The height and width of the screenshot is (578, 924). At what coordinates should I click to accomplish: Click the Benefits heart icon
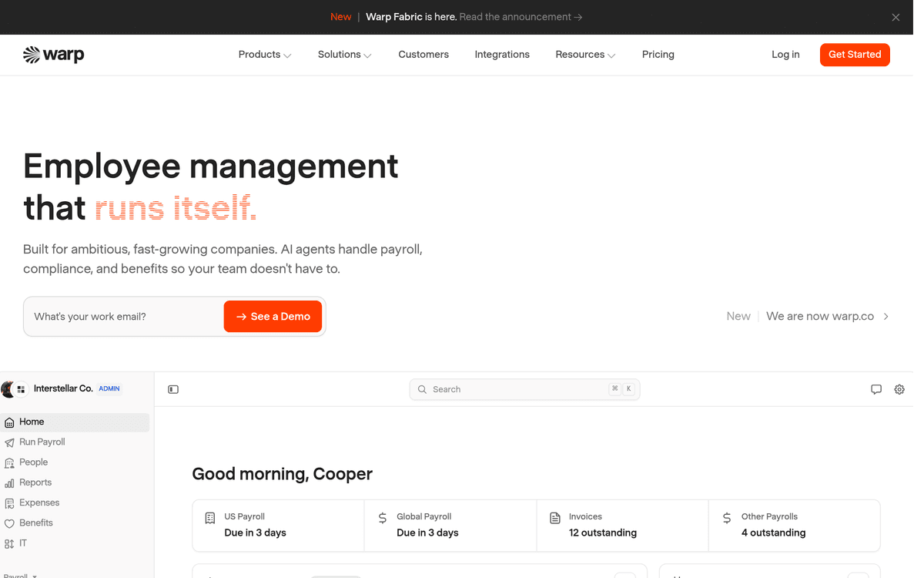(x=9, y=524)
